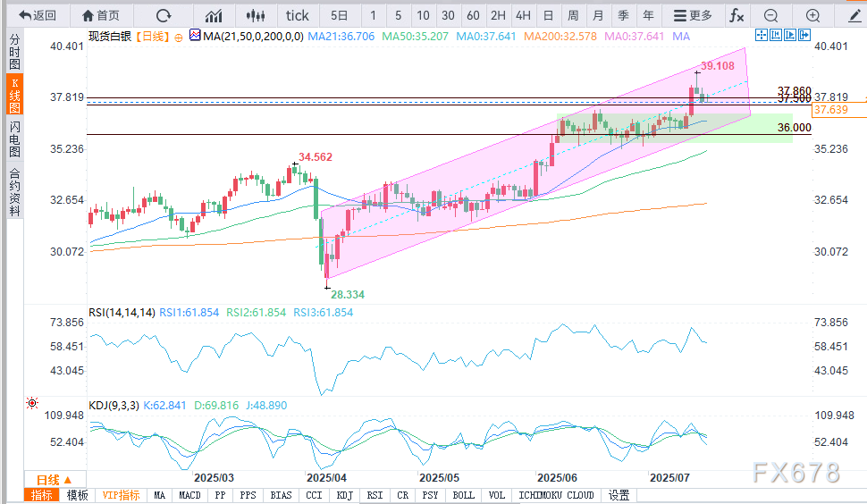The image size is (867, 504).
Task: Click the 返回 back arrow button
Action: coord(38,15)
